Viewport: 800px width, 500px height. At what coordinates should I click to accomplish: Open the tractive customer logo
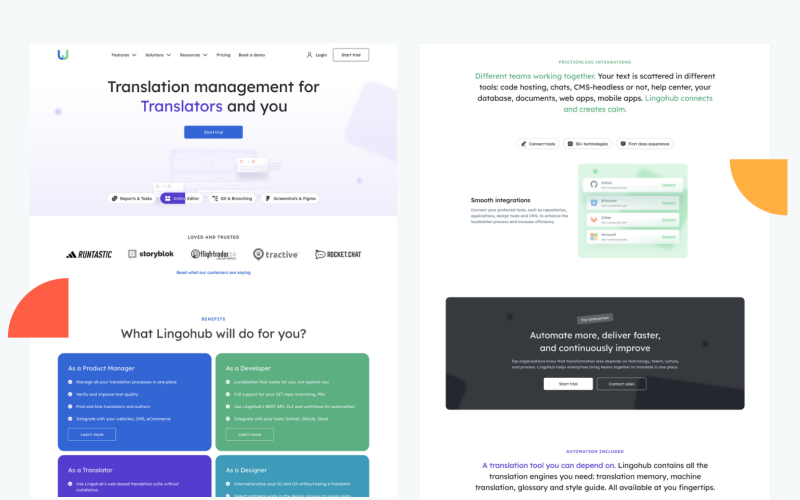point(276,254)
